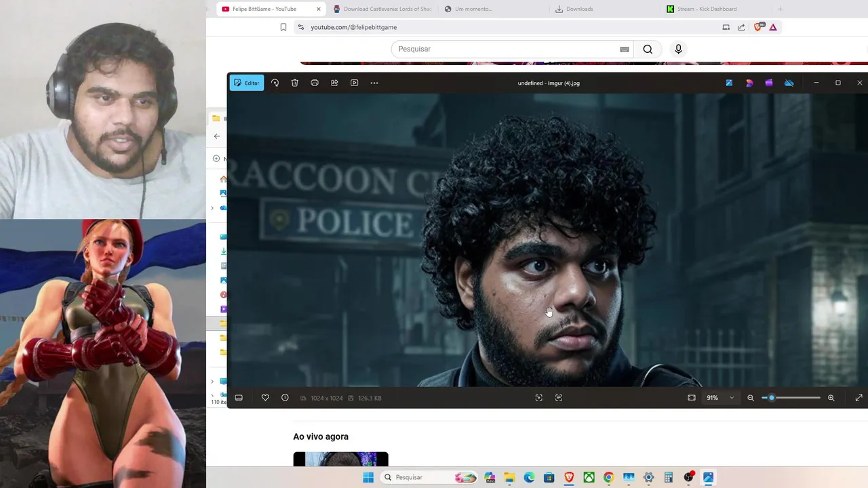
Task: Open the Designer edit icon in Photos
Action: (x=729, y=83)
